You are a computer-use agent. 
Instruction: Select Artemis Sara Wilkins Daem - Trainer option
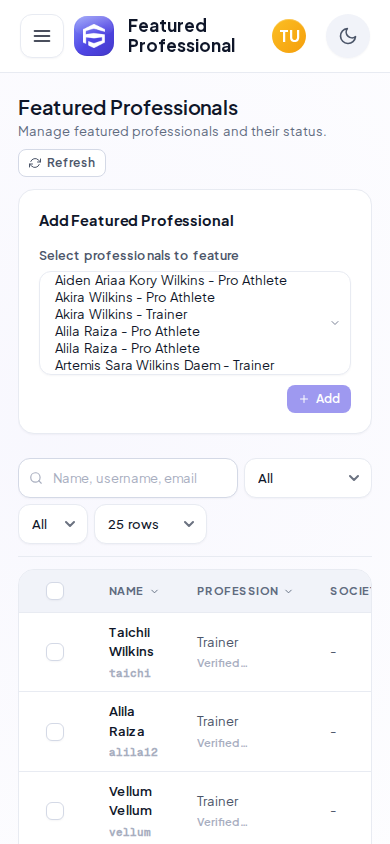tap(165, 365)
